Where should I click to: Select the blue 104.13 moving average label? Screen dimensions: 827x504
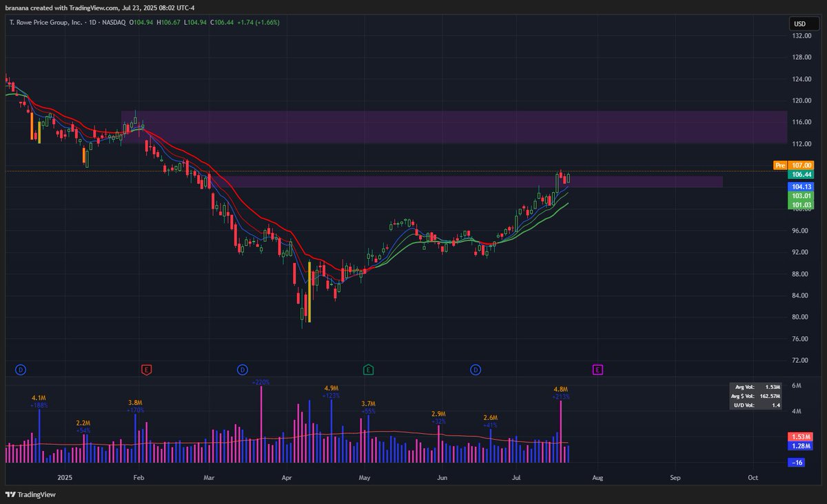(802, 187)
